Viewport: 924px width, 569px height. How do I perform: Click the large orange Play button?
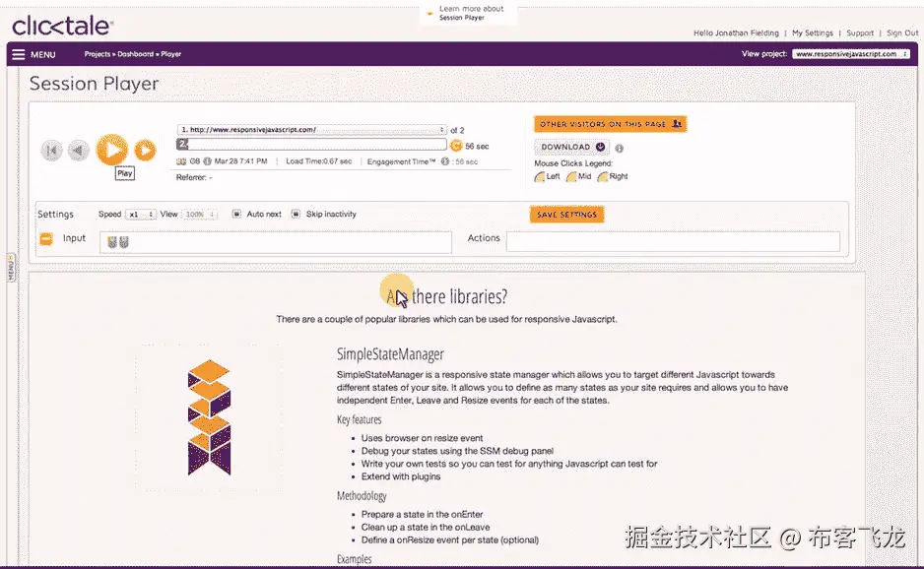point(112,150)
